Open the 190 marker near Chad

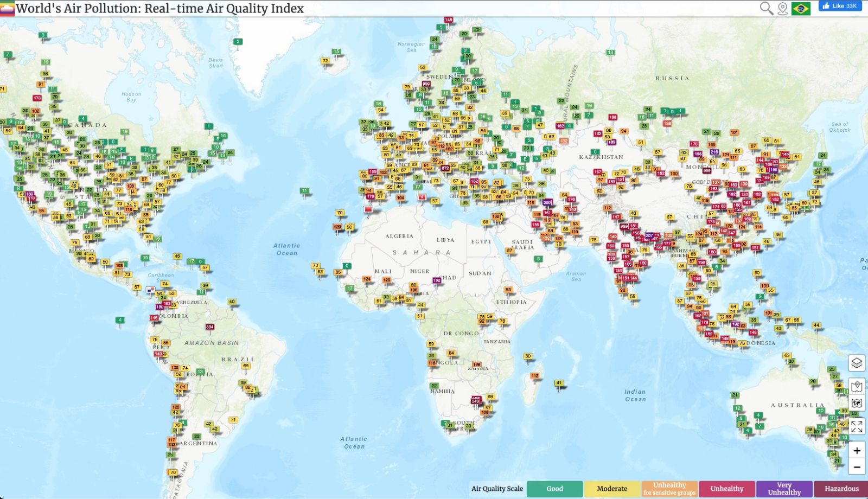[x=437, y=280]
